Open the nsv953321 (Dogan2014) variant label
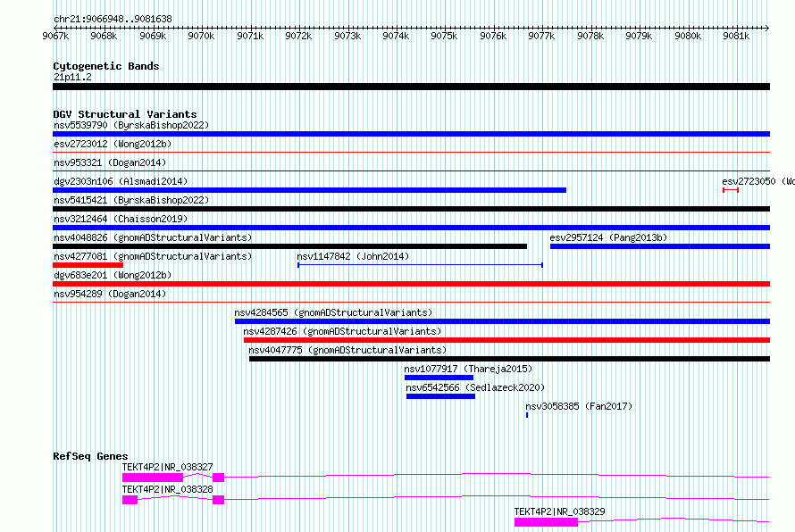The height and width of the screenshot is (532, 795). (110, 162)
